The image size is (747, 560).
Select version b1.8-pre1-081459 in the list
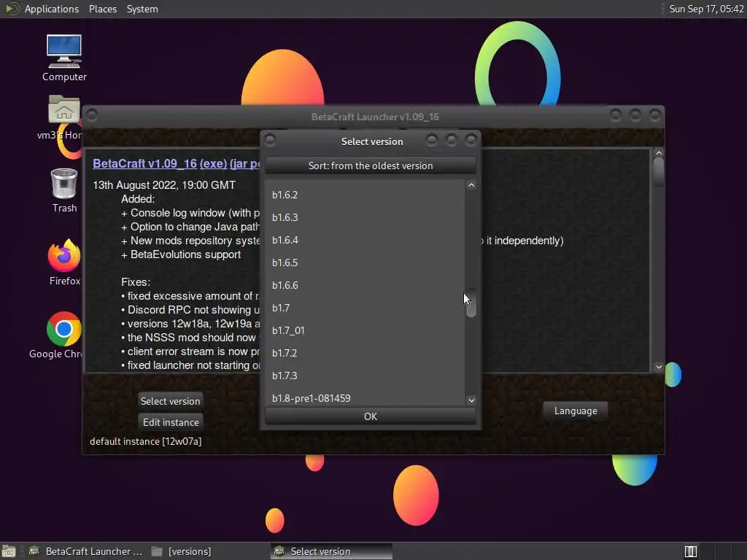(365, 398)
